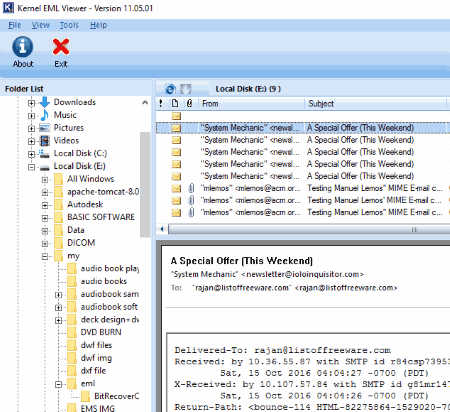The height and width of the screenshot is (412, 450).
Task: Select Local Disk (E:) drive icon
Action: [x=45, y=167]
